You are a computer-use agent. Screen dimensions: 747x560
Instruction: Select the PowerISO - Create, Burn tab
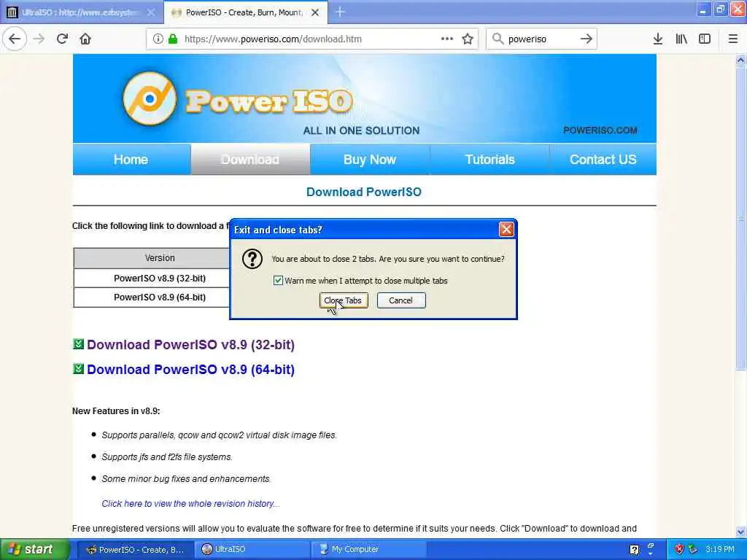tap(245, 12)
